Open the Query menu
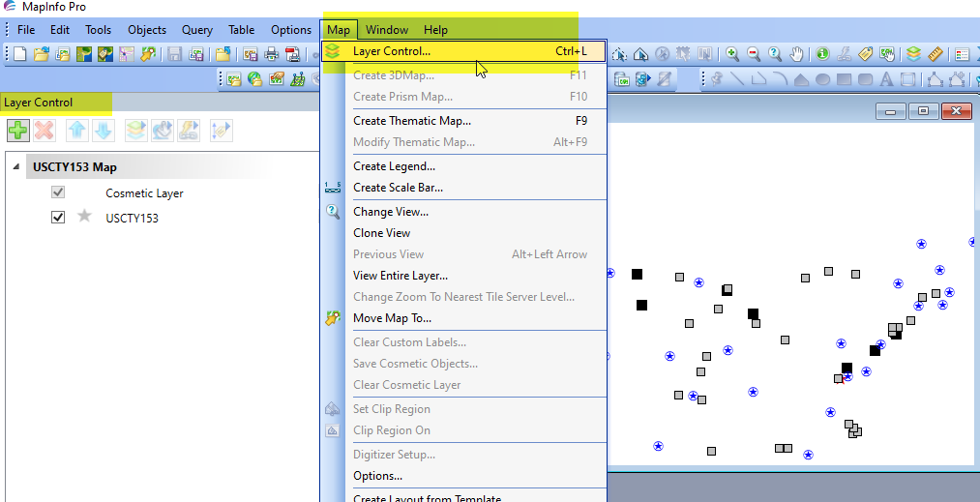 click(197, 29)
